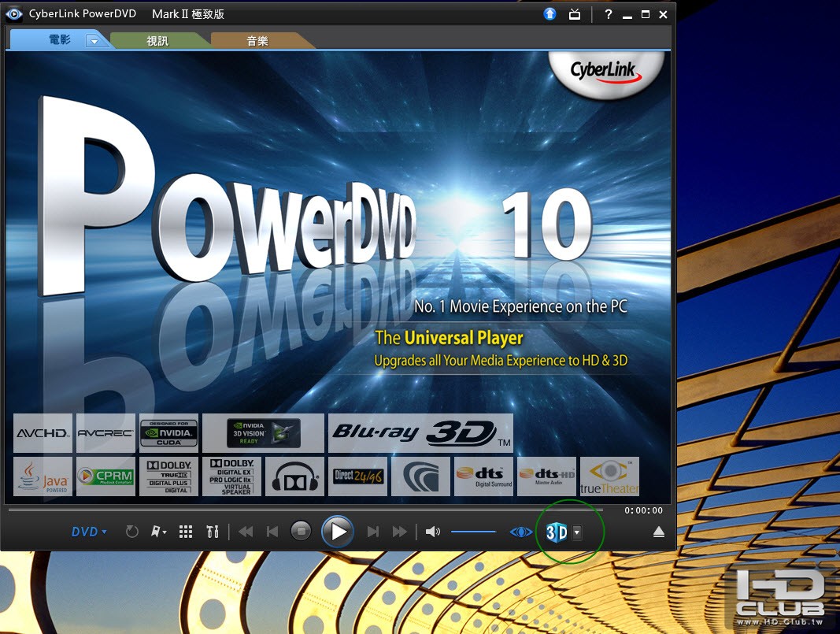Click the NVIDIA 3D Vision Ready logo
This screenshot has width=840, height=634.
tap(263, 433)
